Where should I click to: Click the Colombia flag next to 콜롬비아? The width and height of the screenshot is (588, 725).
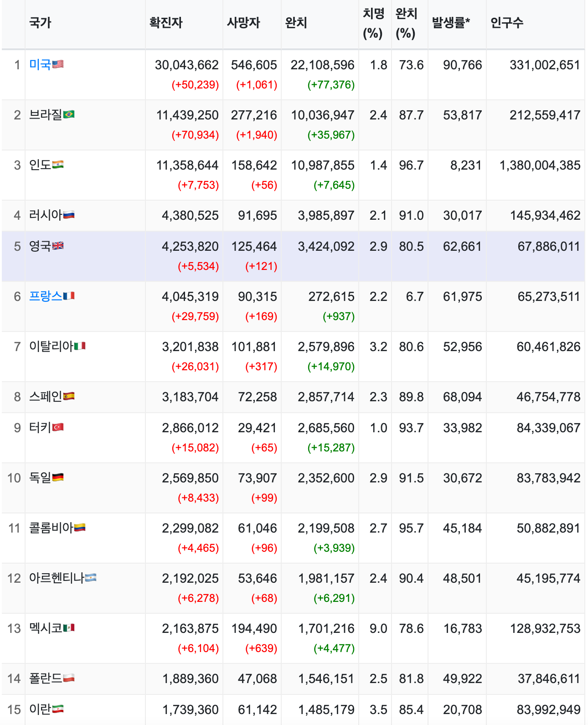pyautogui.click(x=80, y=528)
